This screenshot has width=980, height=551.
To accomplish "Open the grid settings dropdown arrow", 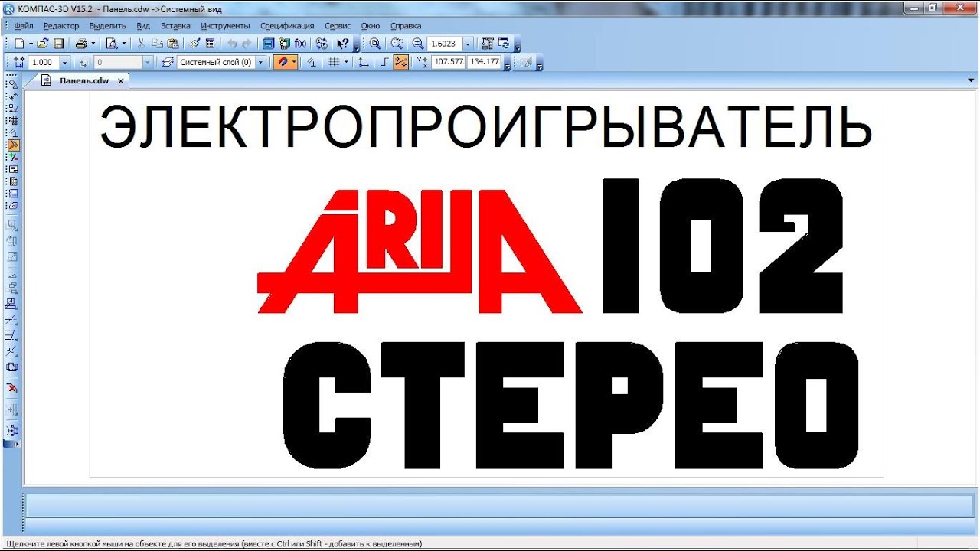I will [x=346, y=63].
